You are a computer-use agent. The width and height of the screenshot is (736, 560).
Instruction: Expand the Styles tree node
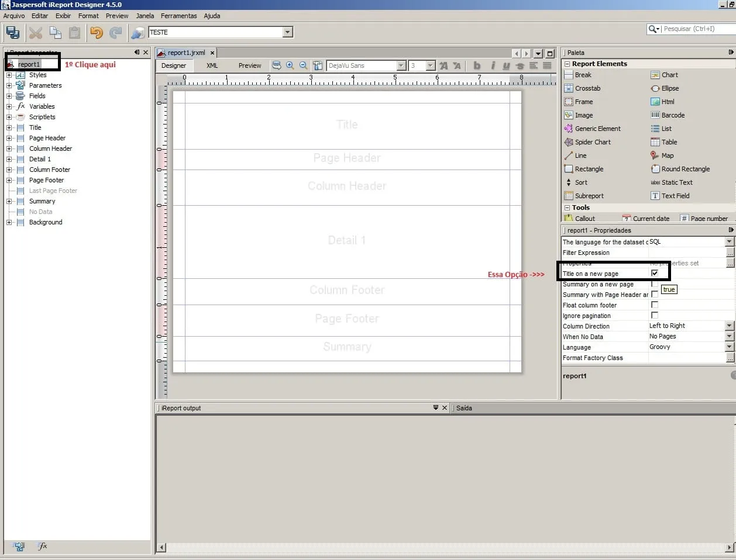click(9, 75)
